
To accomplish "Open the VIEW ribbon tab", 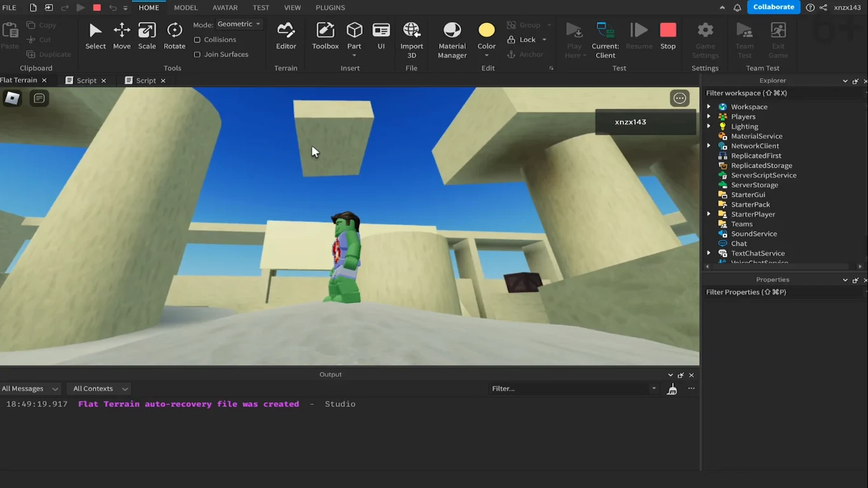I will click(292, 8).
